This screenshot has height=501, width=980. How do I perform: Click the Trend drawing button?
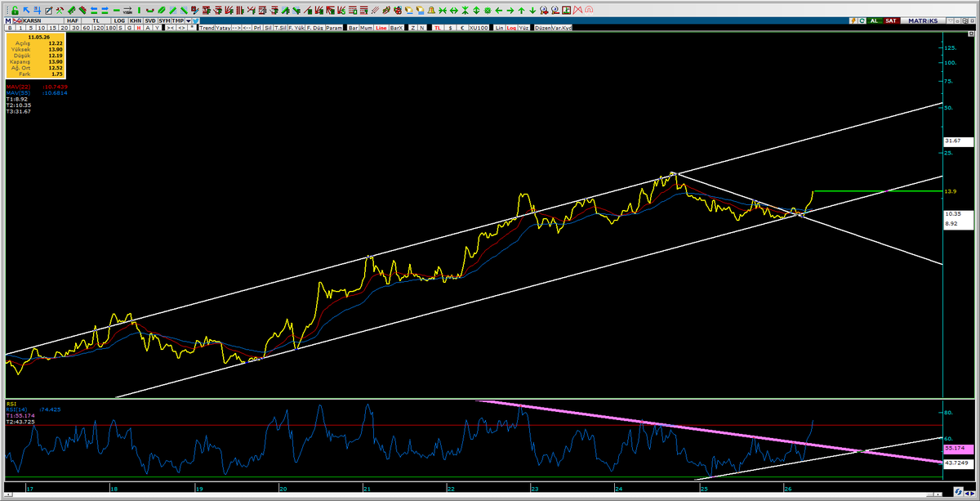207,28
